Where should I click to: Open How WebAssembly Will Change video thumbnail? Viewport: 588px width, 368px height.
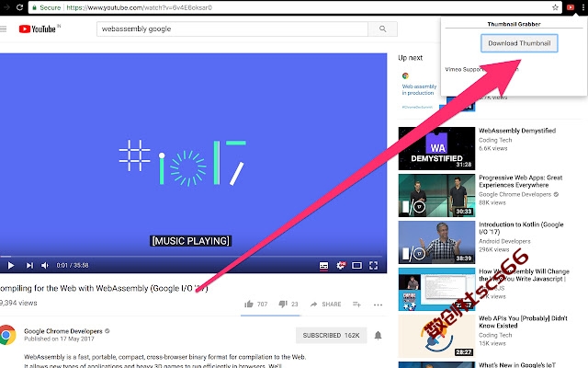(x=436, y=289)
